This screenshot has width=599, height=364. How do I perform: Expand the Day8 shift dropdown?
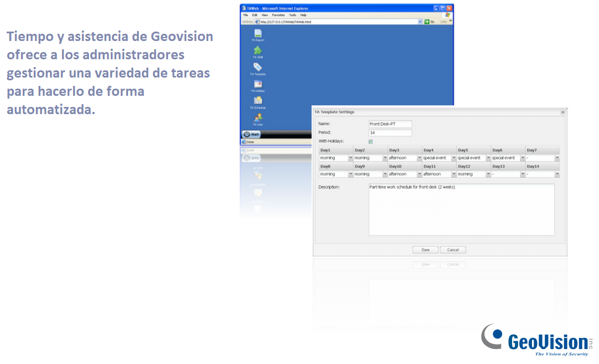(x=351, y=174)
